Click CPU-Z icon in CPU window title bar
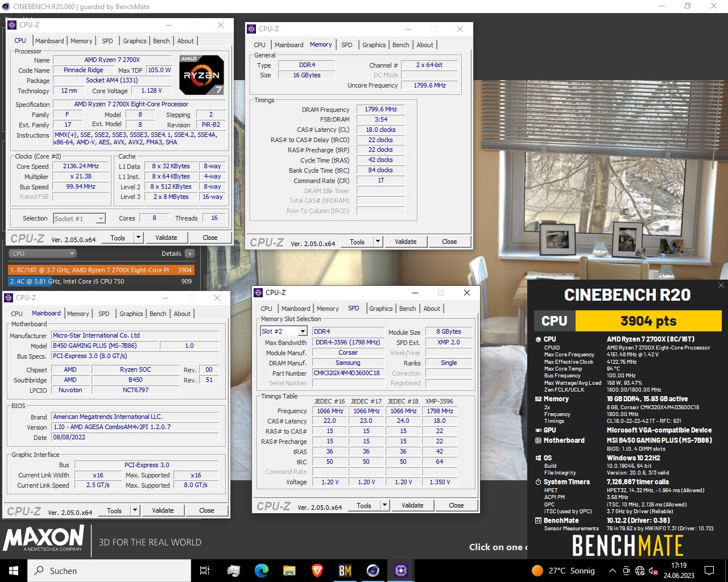 point(12,25)
